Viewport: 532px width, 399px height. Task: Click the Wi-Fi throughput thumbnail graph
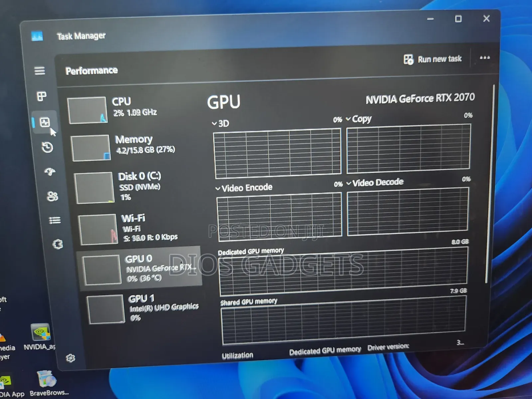[98, 229]
